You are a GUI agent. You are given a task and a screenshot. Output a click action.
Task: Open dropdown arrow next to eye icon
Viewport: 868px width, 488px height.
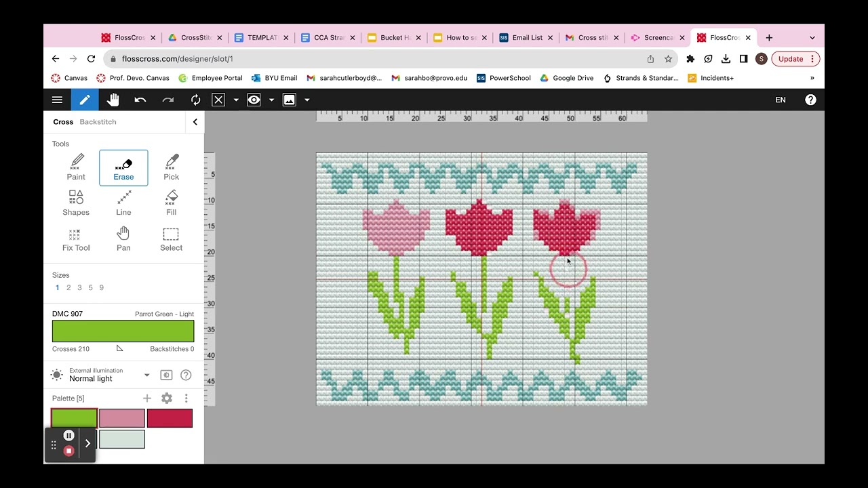click(x=271, y=100)
